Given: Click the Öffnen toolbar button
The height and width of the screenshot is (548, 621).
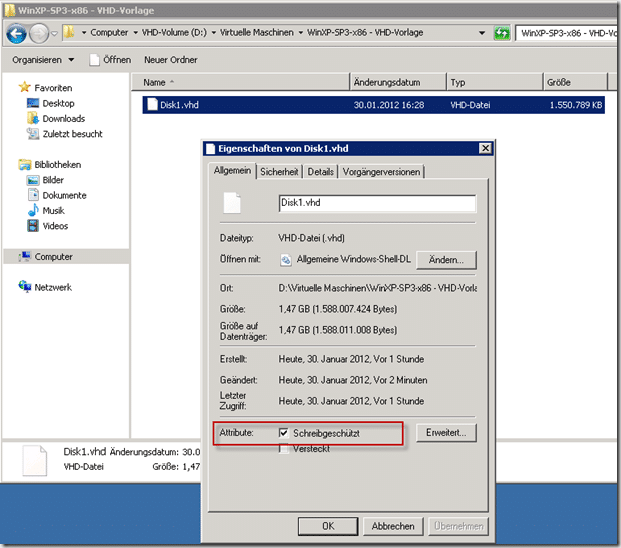Looking at the screenshot, I should pyautogui.click(x=110, y=60).
